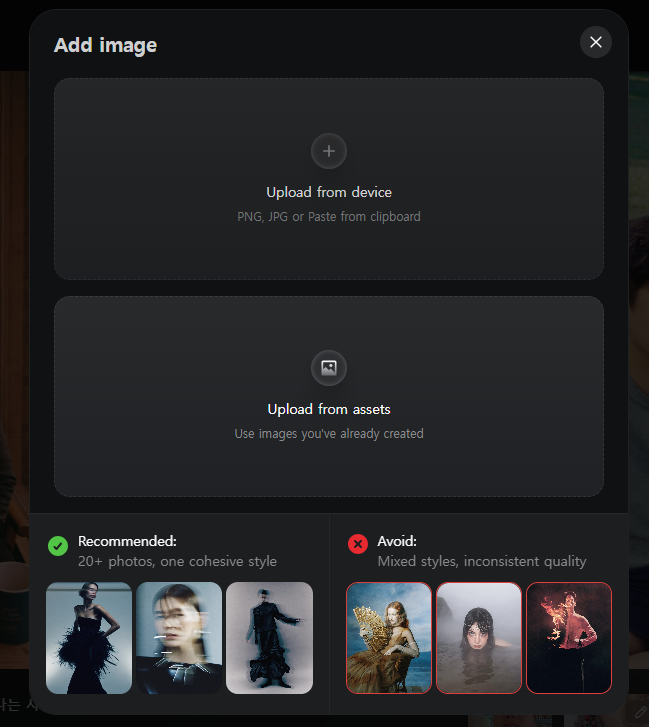Open the flaming figure example photo

point(569,638)
